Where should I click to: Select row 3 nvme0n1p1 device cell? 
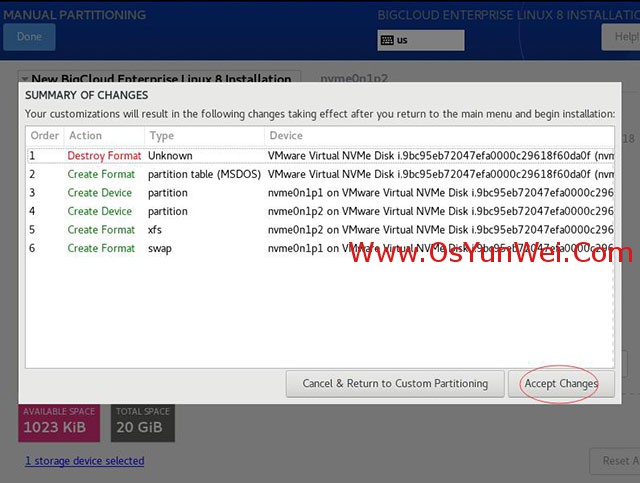click(440, 193)
